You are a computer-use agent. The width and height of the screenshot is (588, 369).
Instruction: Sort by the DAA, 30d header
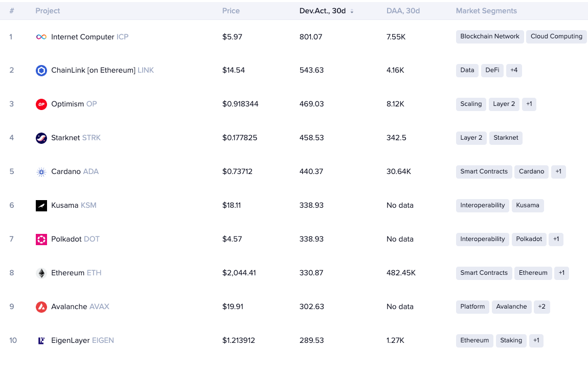tap(403, 11)
